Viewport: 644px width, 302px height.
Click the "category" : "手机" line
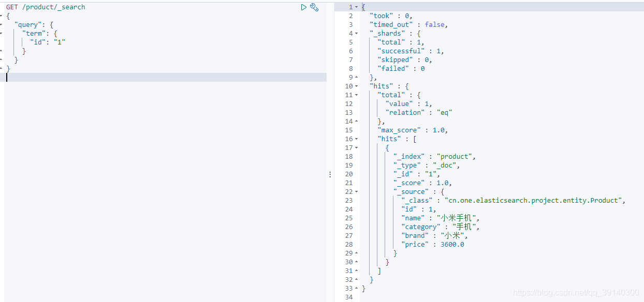tap(441, 227)
